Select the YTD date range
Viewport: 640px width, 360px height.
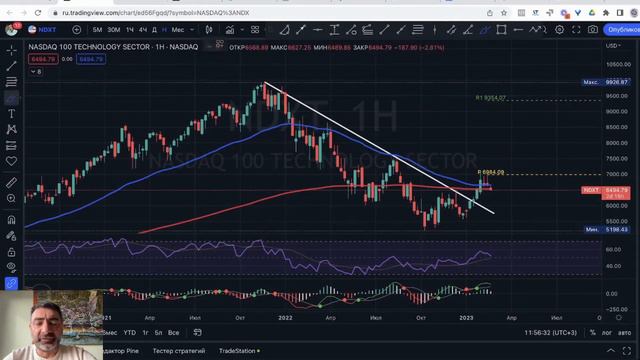point(130,333)
